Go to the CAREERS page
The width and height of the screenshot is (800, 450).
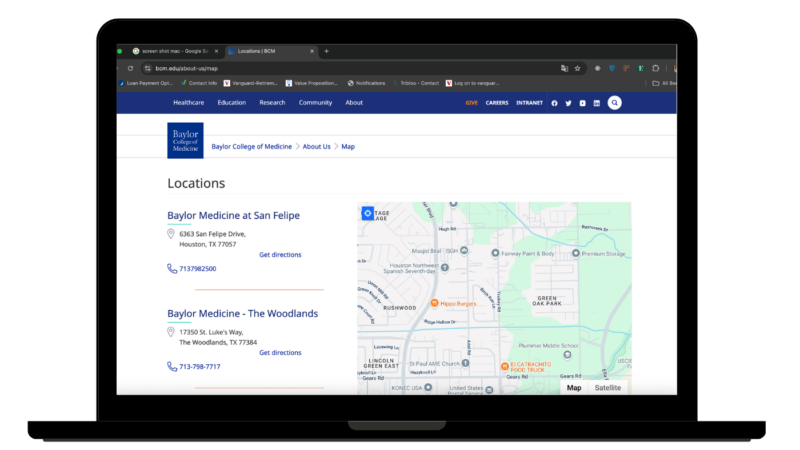click(x=497, y=103)
